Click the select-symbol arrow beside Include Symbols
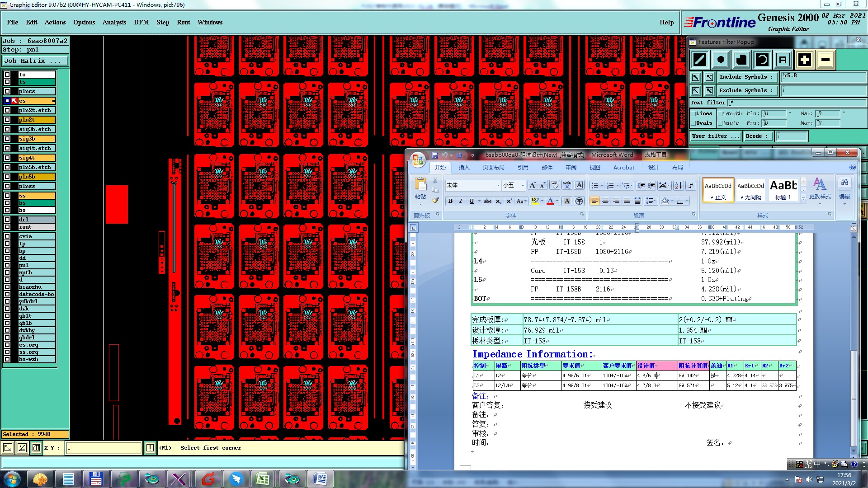868x488 pixels. pos(696,77)
